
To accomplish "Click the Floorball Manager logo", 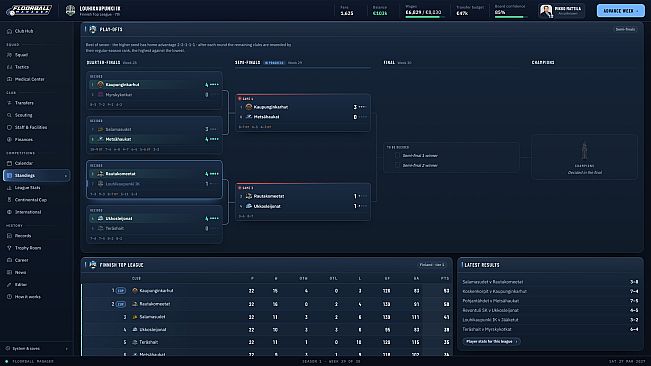I will (x=29, y=10).
